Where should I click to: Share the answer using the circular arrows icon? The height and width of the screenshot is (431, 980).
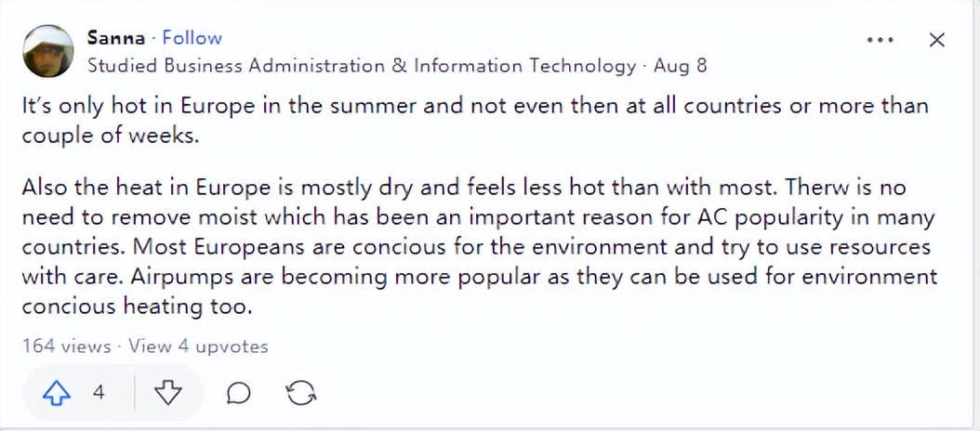300,393
